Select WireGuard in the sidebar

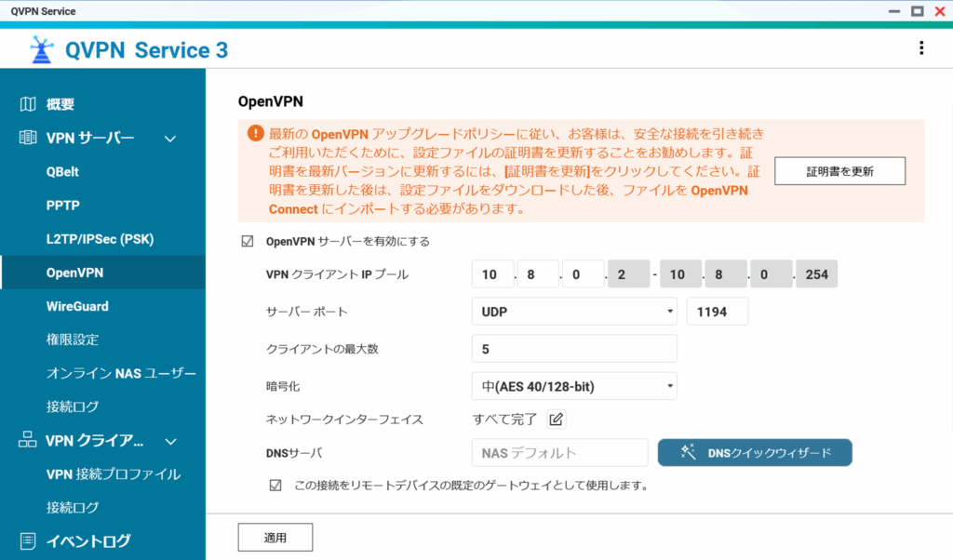click(x=77, y=306)
